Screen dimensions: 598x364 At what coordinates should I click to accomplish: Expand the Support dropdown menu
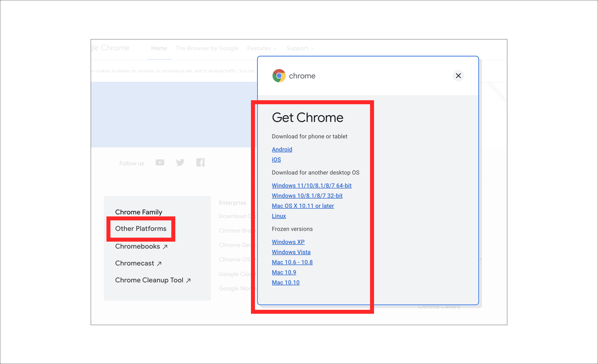pos(300,48)
